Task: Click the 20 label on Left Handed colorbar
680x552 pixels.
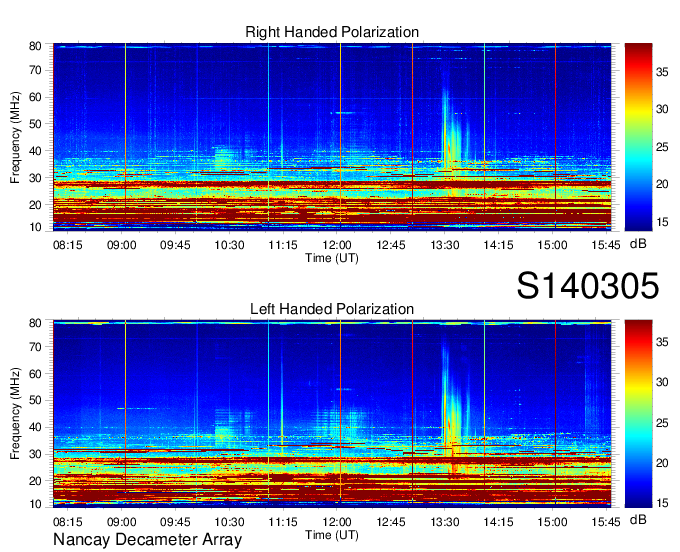Action: [x=662, y=463]
